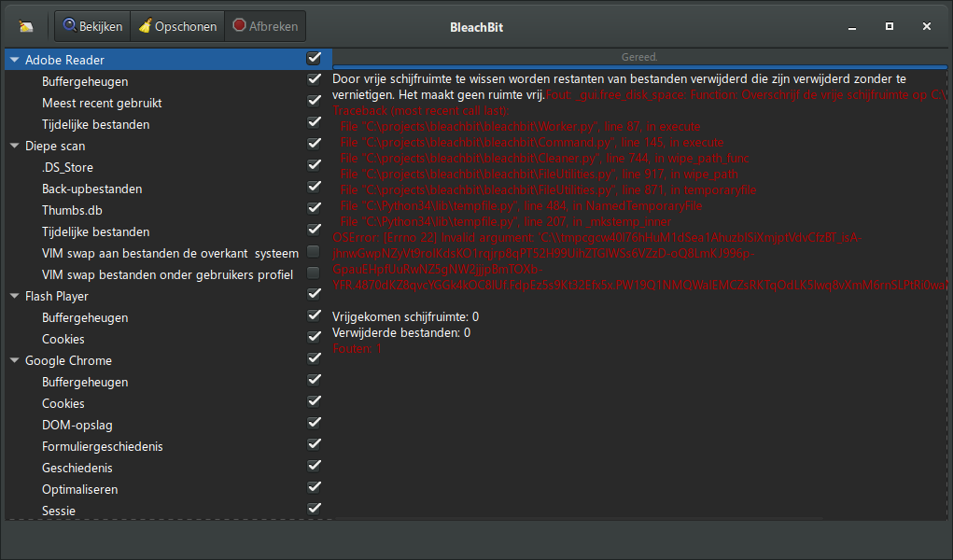Click the BleachBit title text
This screenshot has height=560, width=953.
coord(476,27)
